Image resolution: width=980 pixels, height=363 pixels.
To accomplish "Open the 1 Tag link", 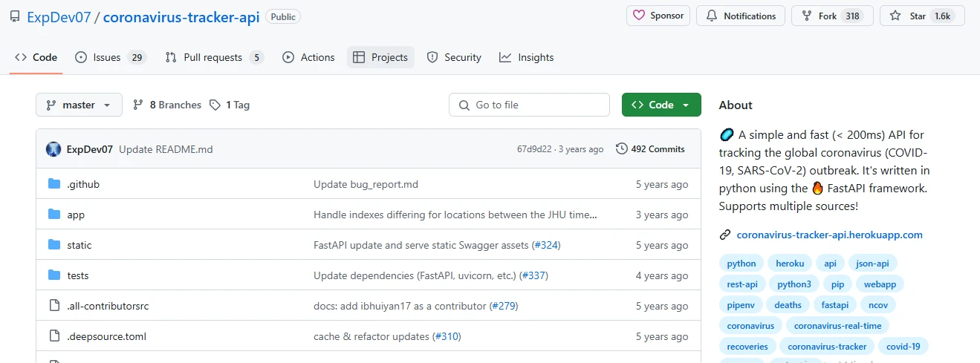I will [x=230, y=105].
